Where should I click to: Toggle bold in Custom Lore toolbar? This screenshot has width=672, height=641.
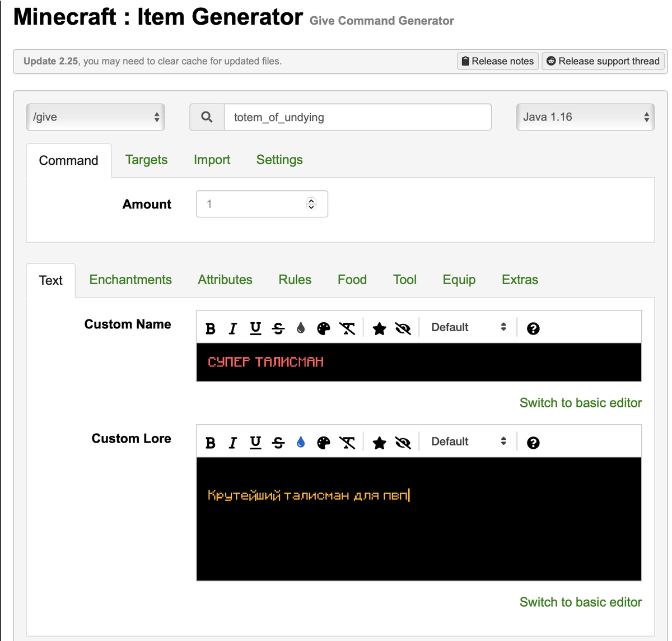tap(211, 443)
